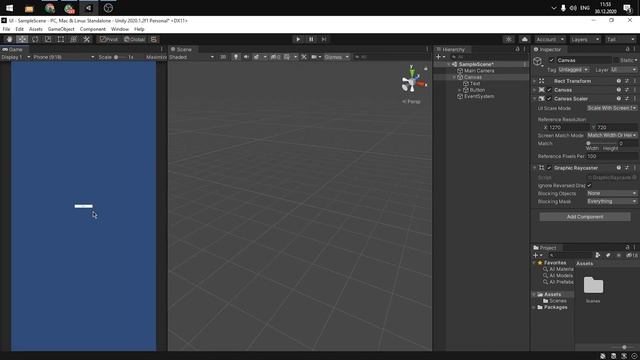Select the Rect tool in the toolbar
The image size is (640, 360).
[61, 40]
